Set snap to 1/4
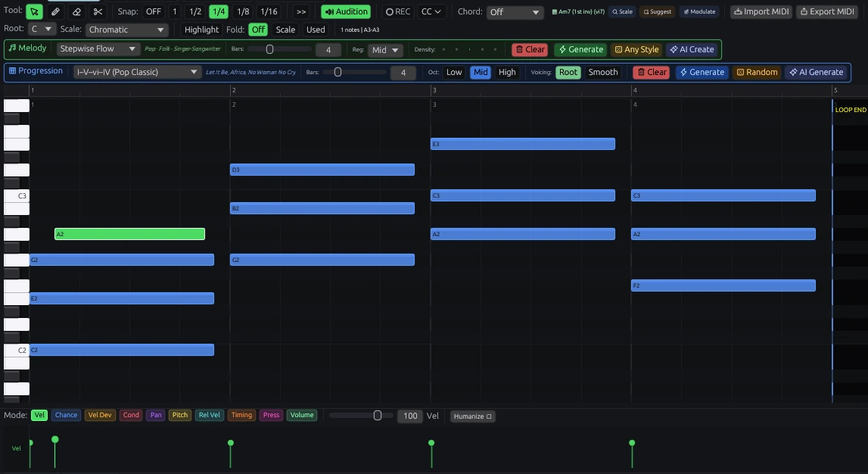The width and height of the screenshot is (868, 474). (219, 11)
